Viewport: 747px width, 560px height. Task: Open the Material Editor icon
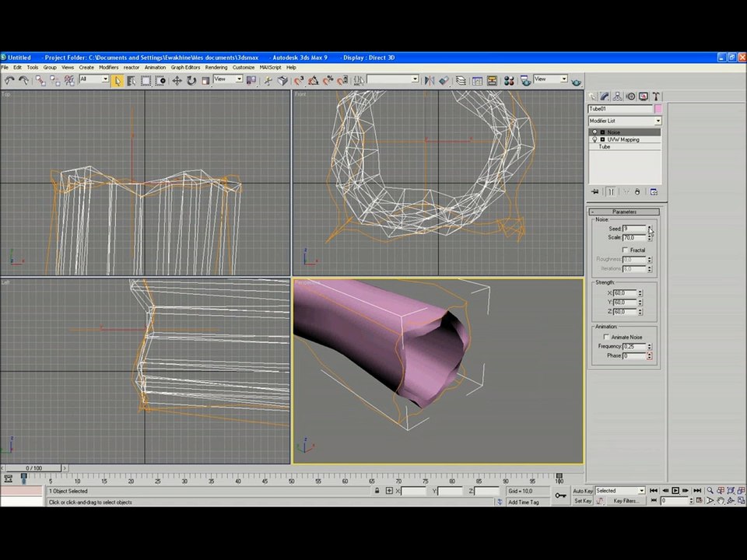[509, 81]
